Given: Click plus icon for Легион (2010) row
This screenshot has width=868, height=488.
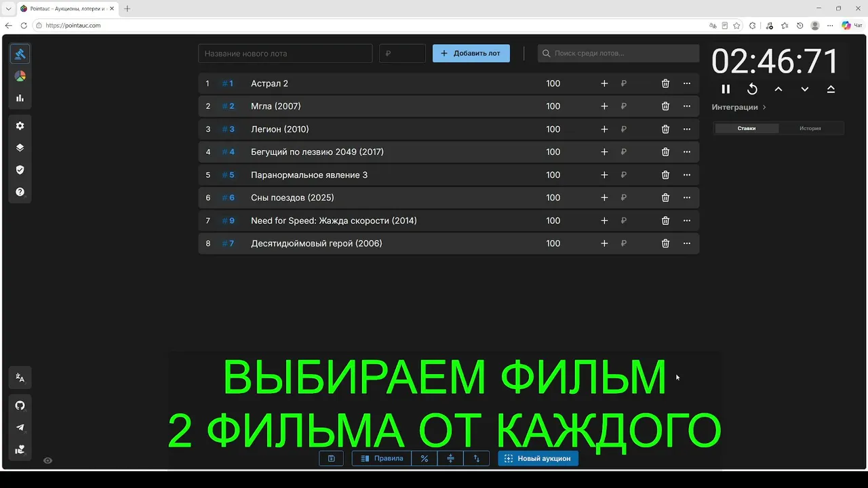Looking at the screenshot, I should click(604, 129).
